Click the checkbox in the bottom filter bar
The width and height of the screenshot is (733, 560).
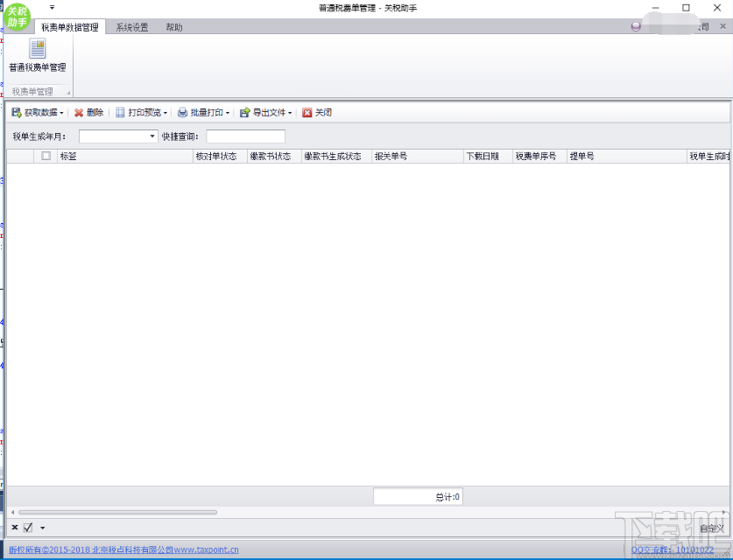[x=26, y=528]
